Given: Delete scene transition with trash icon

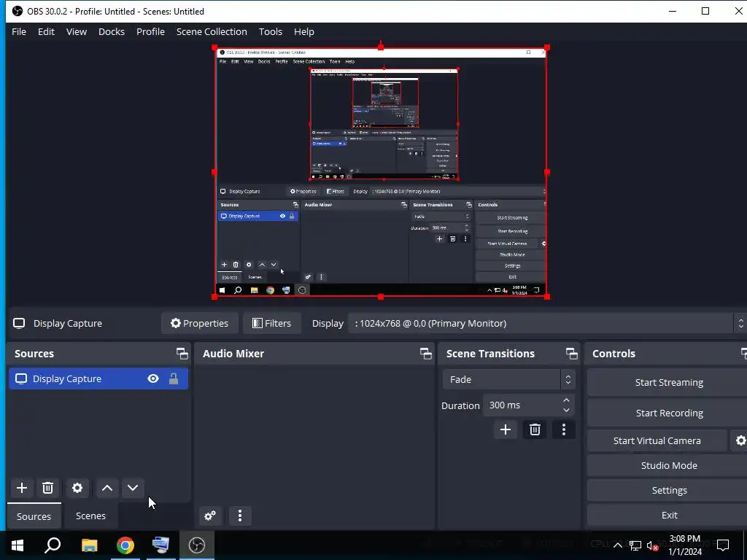Looking at the screenshot, I should [535, 429].
